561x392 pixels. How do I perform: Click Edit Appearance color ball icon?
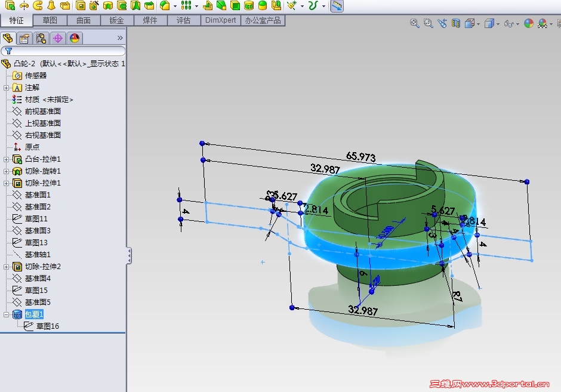pos(528,24)
